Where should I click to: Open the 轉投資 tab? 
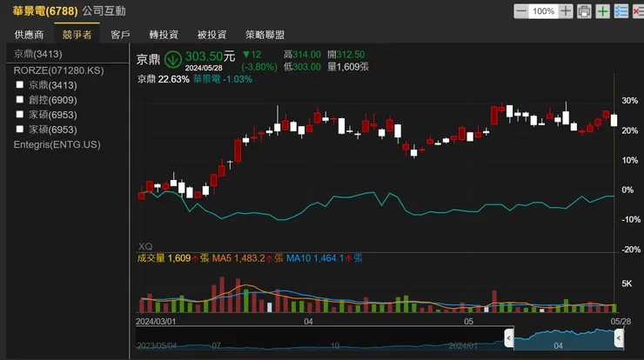[164, 35]
